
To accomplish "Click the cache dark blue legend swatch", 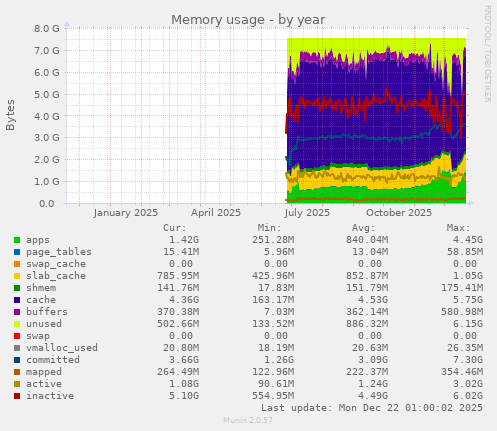I will [17, 300].
